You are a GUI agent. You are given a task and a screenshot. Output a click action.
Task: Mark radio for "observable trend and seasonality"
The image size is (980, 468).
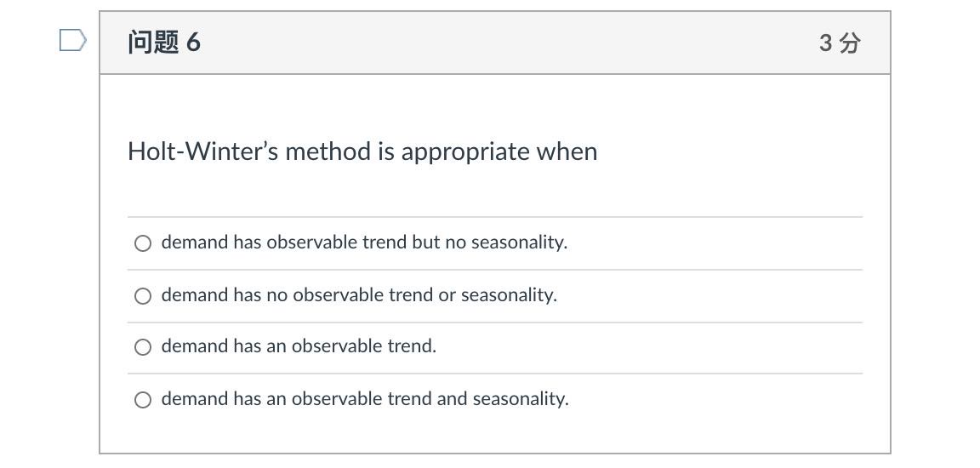(x=143, y=399)
